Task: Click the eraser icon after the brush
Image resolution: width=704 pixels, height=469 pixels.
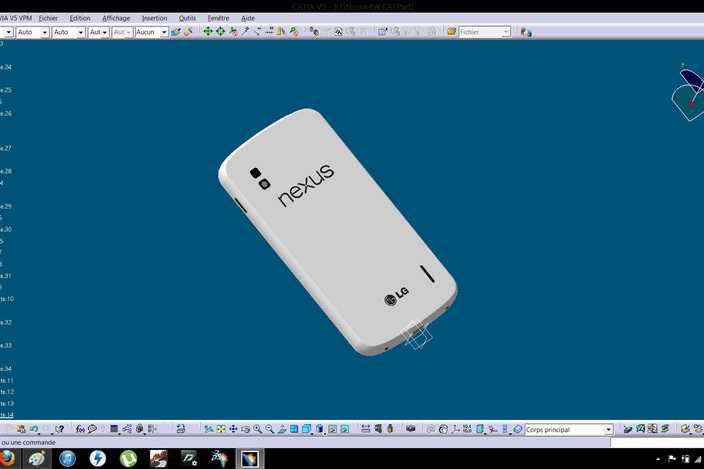Action: coord(188,32)
